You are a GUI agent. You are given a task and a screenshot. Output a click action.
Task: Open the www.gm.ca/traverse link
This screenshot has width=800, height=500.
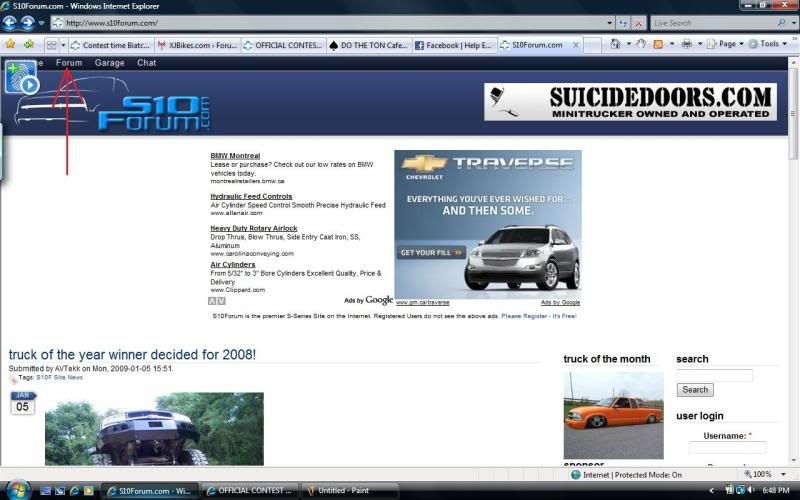422,303
